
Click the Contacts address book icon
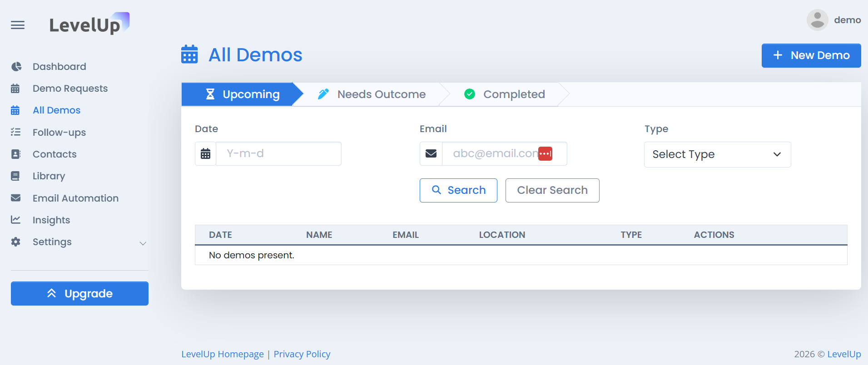(x=16, y=154)
